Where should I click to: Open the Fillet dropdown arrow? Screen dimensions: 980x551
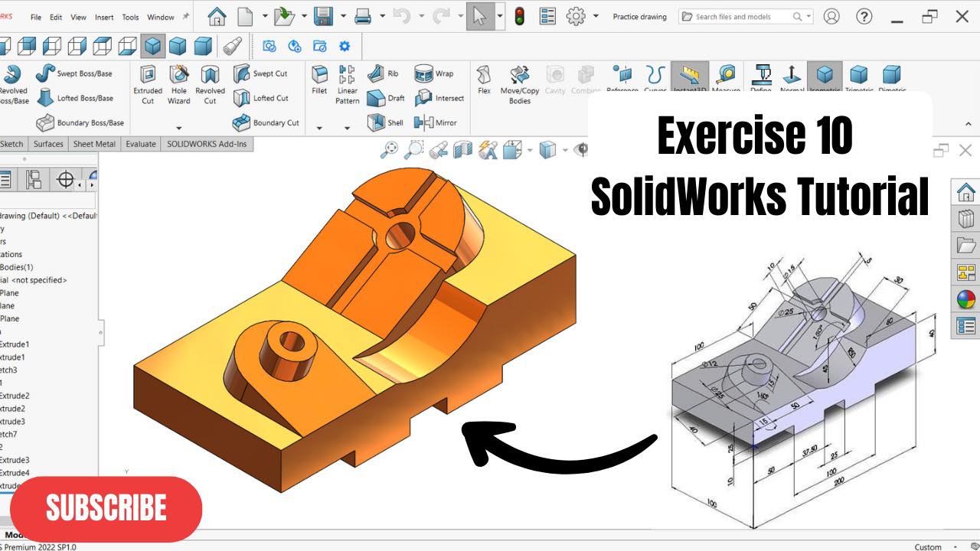tap(319, 128)
